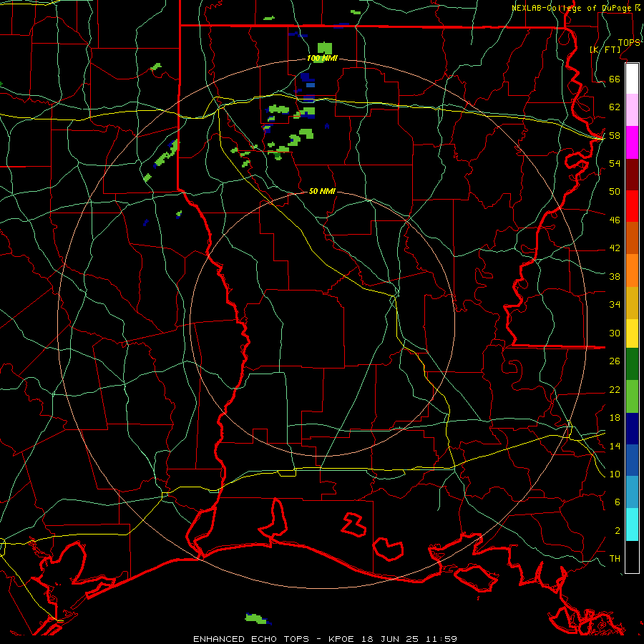Click the '100 NMI' range ring label
The image size is (644, 644).
pyautogui.click(x=322, y=59)
